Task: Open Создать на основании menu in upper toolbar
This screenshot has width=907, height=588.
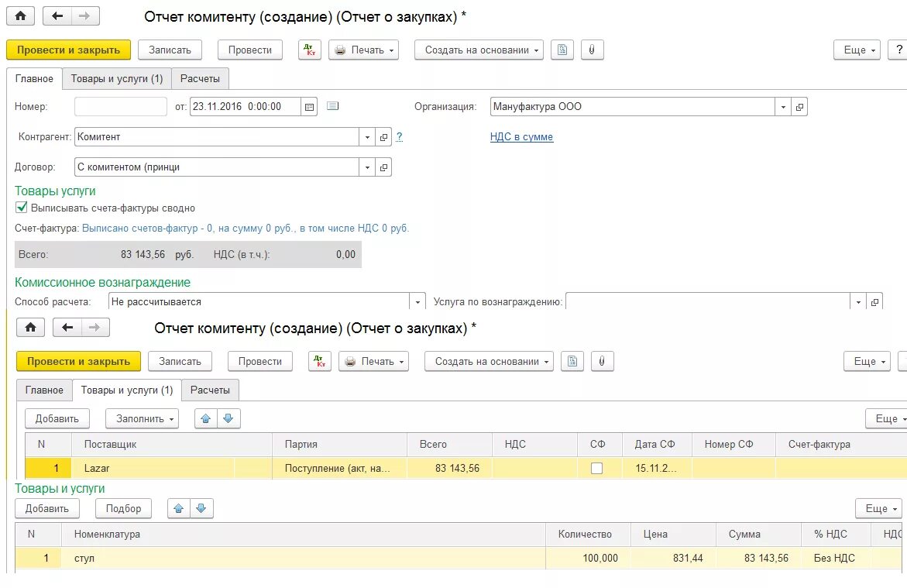Action: pos(479,50)
